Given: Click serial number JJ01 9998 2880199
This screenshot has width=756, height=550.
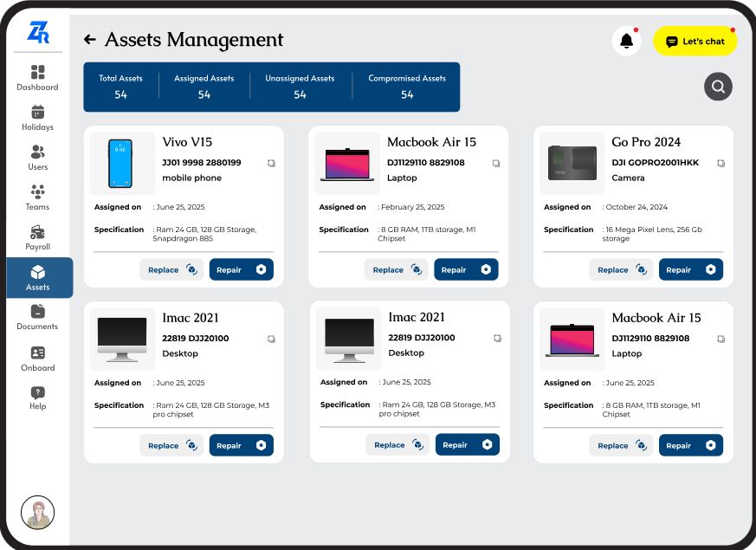Looking at the screenshot, I should (202, 163).
